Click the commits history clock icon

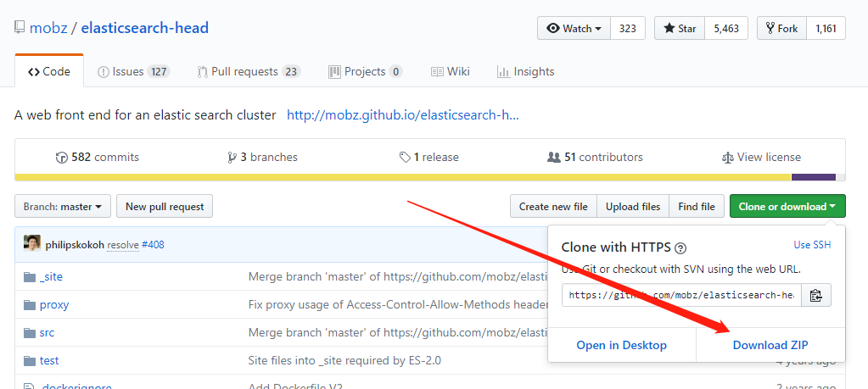click(x=61, y=158)
